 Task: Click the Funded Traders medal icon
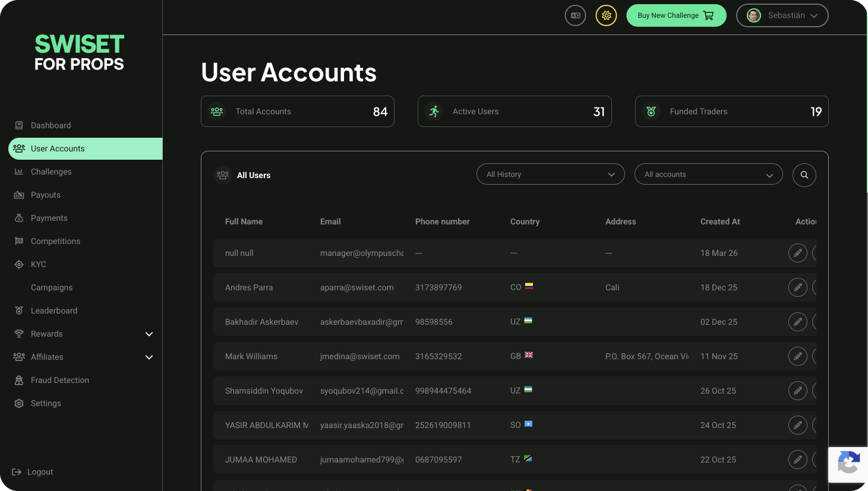(651, 112)
